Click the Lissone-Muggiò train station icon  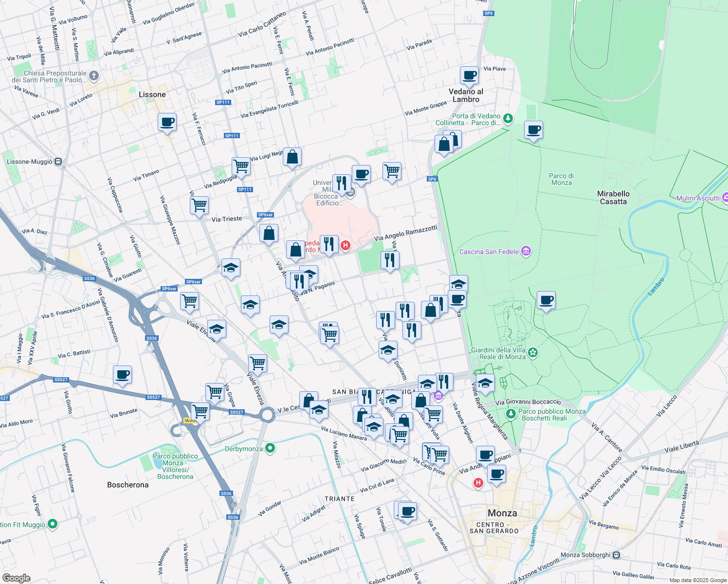[x=58, y=162]
